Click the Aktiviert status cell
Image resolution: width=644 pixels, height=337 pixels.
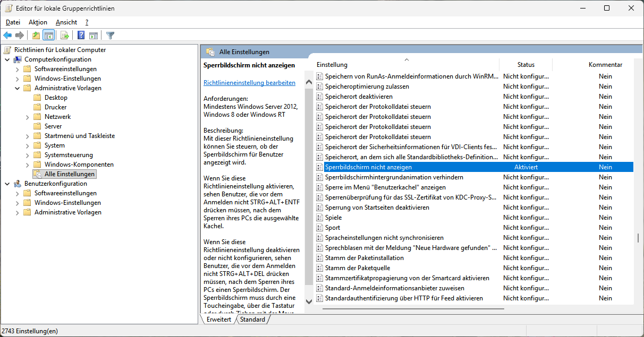(x=526, y=167)
